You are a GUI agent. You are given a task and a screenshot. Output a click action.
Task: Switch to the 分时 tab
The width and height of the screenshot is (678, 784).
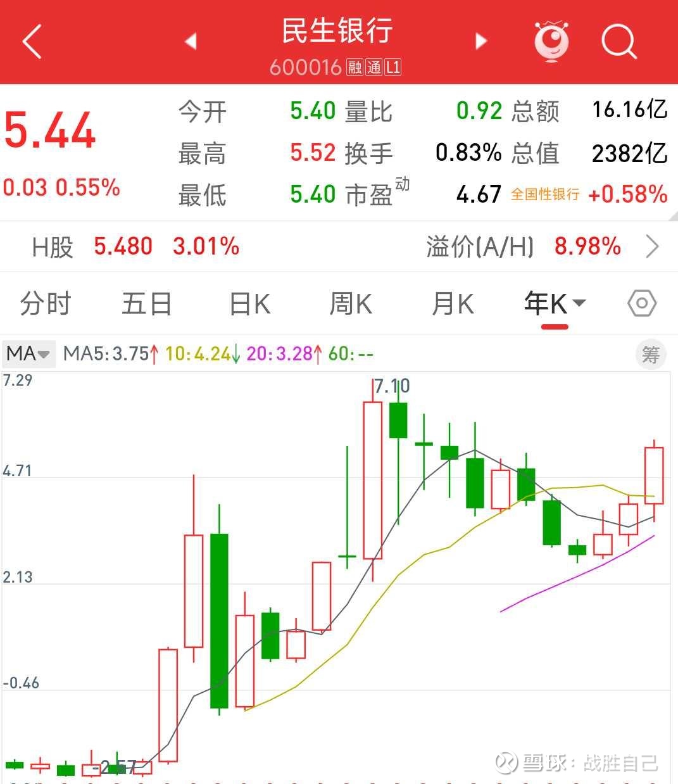(45, 304)
